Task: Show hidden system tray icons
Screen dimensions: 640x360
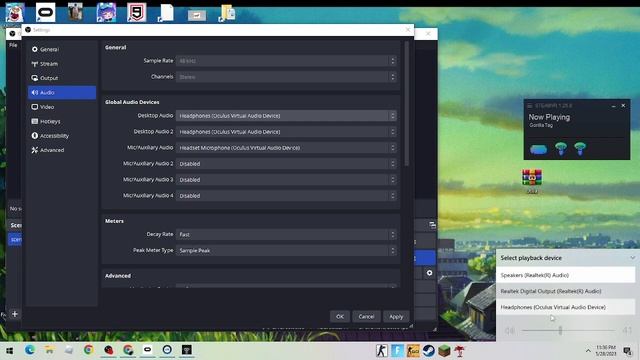Action: 588,351
